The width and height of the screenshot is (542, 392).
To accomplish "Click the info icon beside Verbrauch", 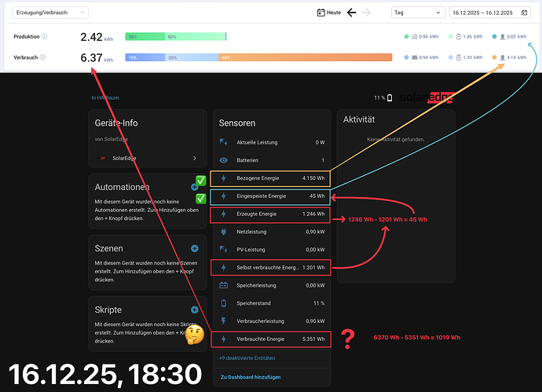I will point(42,57).
